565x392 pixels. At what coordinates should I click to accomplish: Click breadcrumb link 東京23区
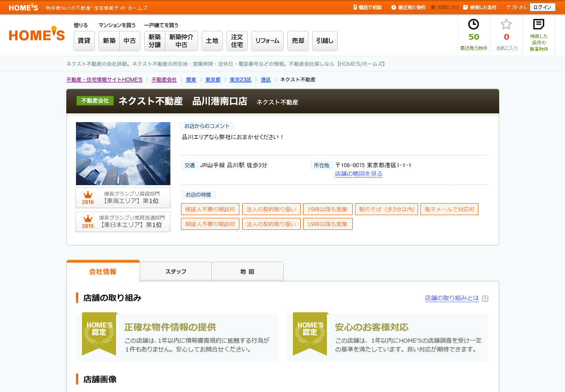(240, 80)
